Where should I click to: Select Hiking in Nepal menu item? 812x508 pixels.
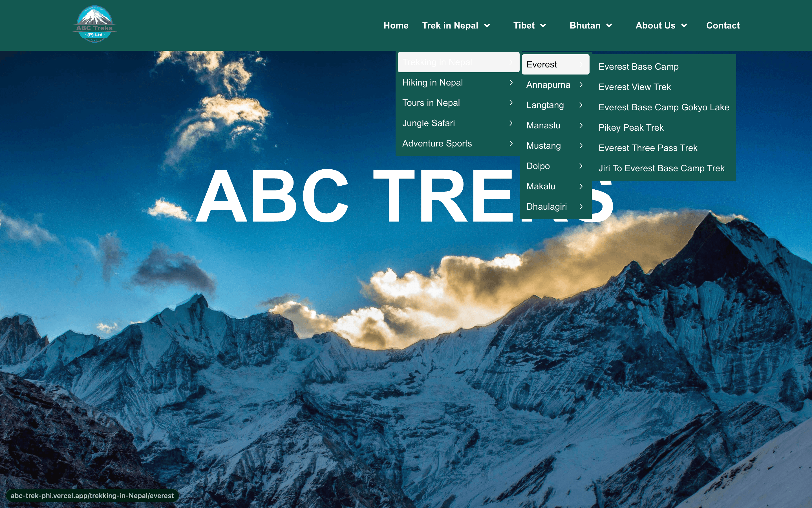pos(458,82)
